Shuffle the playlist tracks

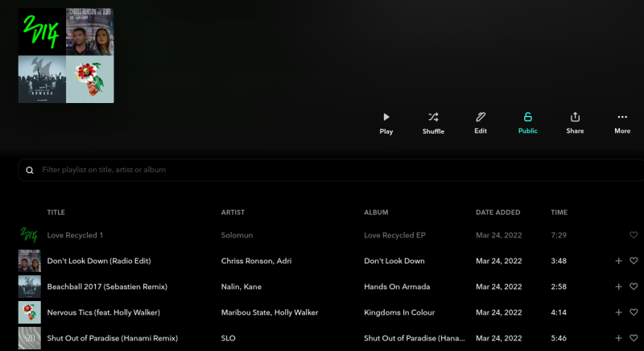433,123
